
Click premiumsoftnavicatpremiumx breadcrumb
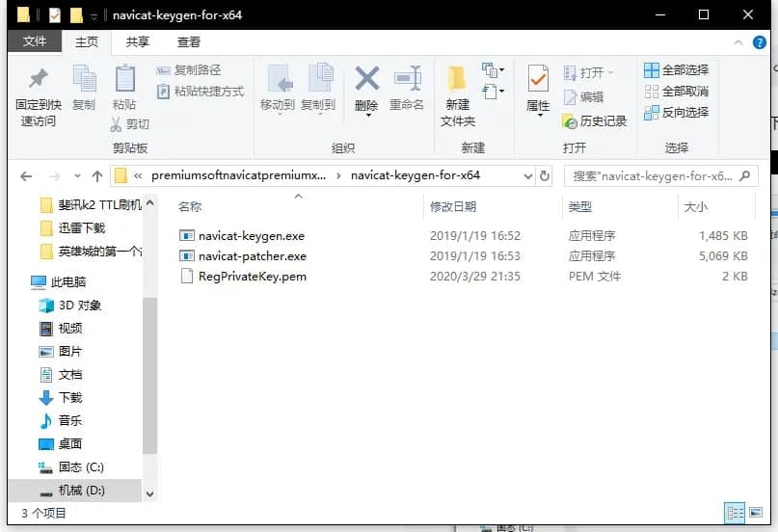coord(239,175)
